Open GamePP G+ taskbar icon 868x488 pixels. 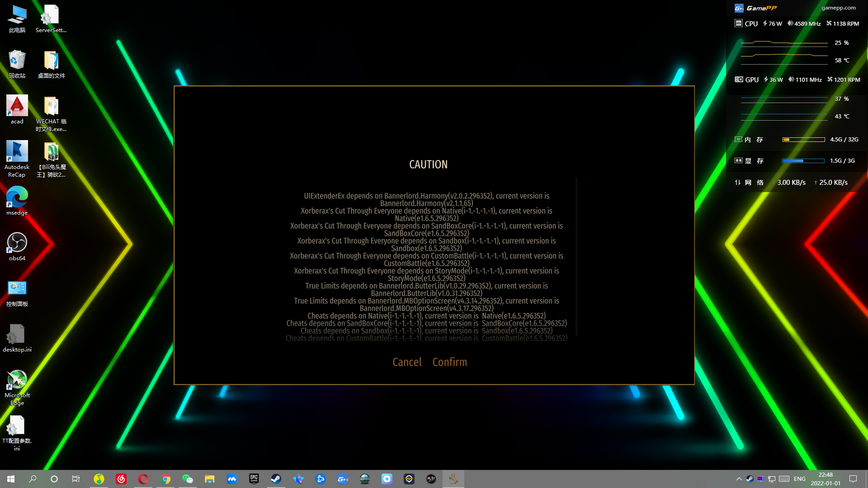pyautogui.click(x=343, y=479)
